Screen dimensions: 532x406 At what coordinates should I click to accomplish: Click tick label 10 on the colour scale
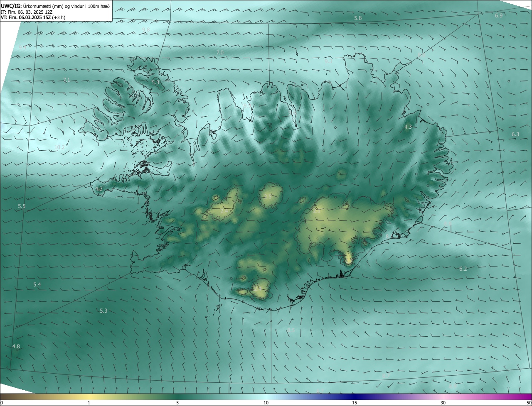click(266, 403)
